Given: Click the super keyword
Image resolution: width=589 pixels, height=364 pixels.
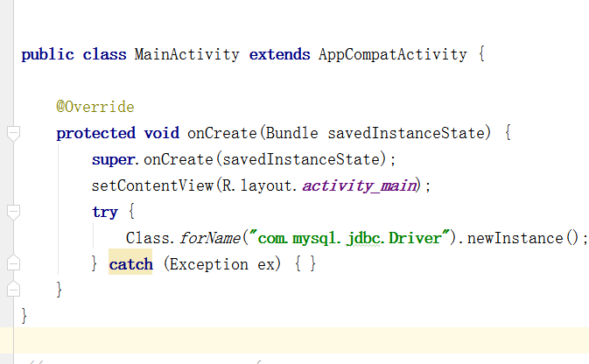Looking at the screenshot, I should 113,160.
